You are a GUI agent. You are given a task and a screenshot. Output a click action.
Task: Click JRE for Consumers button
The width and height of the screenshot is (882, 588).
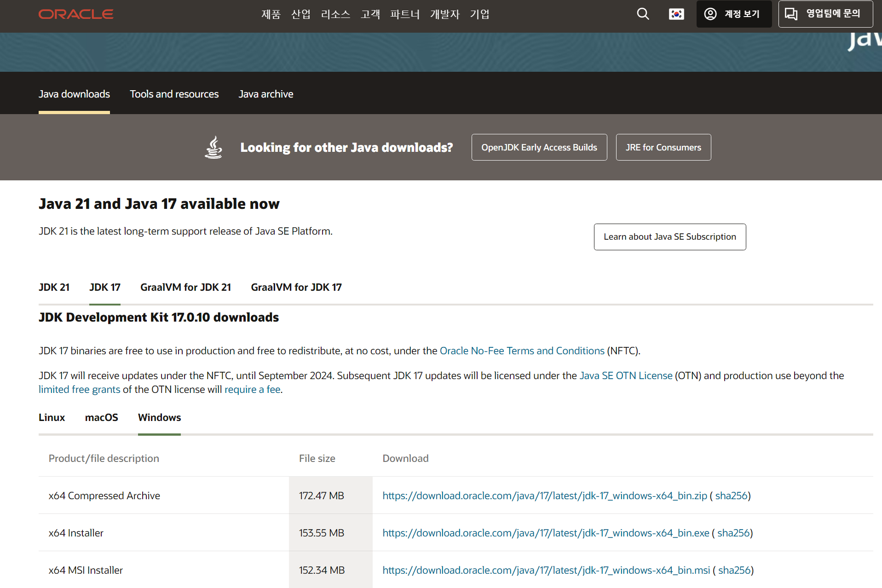point(663,147)
